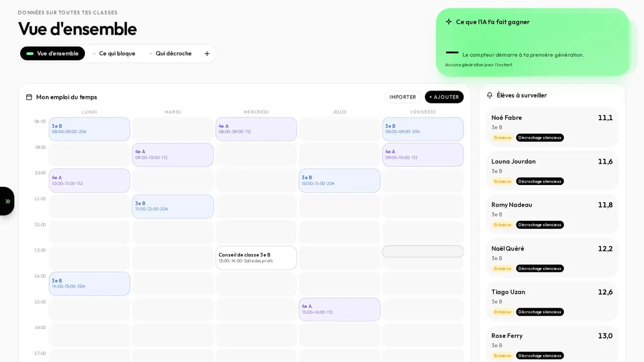Open Romy Nadeau student card
The image size is (644, 362).
[552, 214]
